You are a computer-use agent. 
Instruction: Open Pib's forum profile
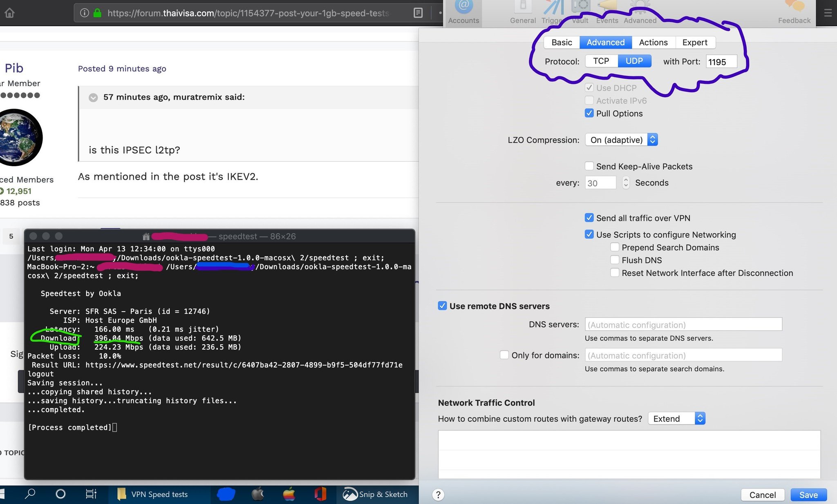pyautogui.click(x=14, y=68)
